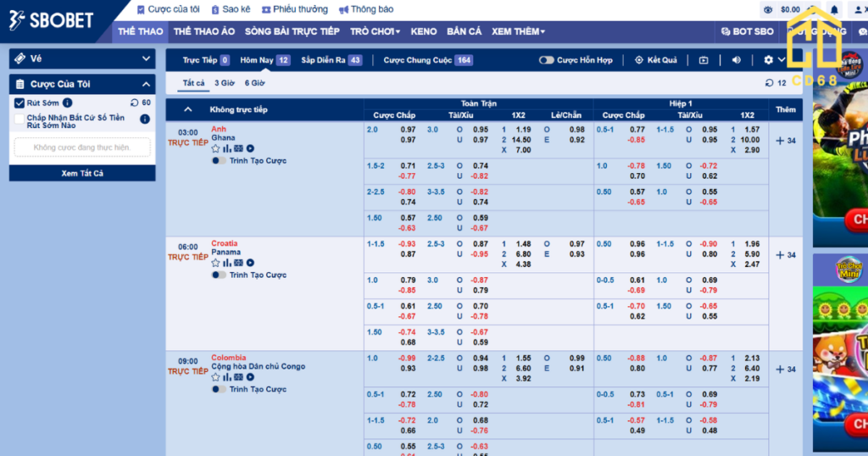
Task: Enable Chấp Nhận Bất Cứ Số Tiền checkbox
Action: pos(19,119)
